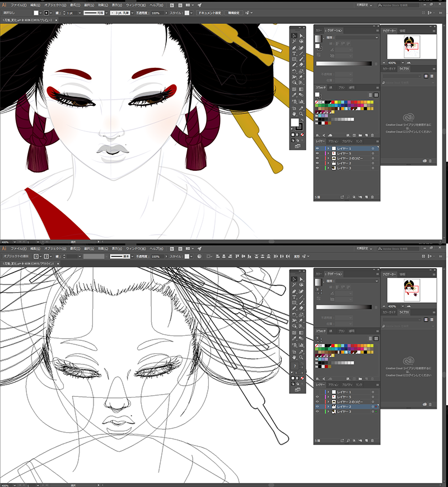This screenshot has width=448, height=487.
Task: Select the Paintbrush tool in the top window
Action: pyautogui.click(x=301, y=59)
